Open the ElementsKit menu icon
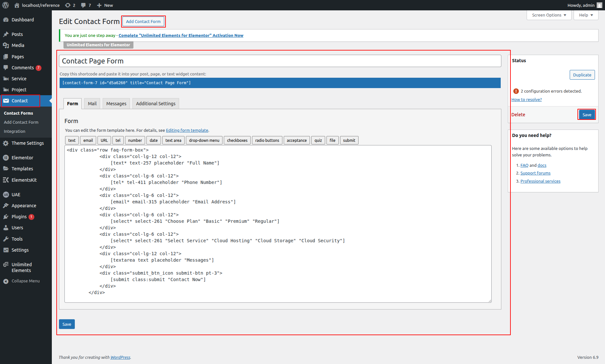The width and height of the screenshot is (605, 364). [x=6, y=180]
